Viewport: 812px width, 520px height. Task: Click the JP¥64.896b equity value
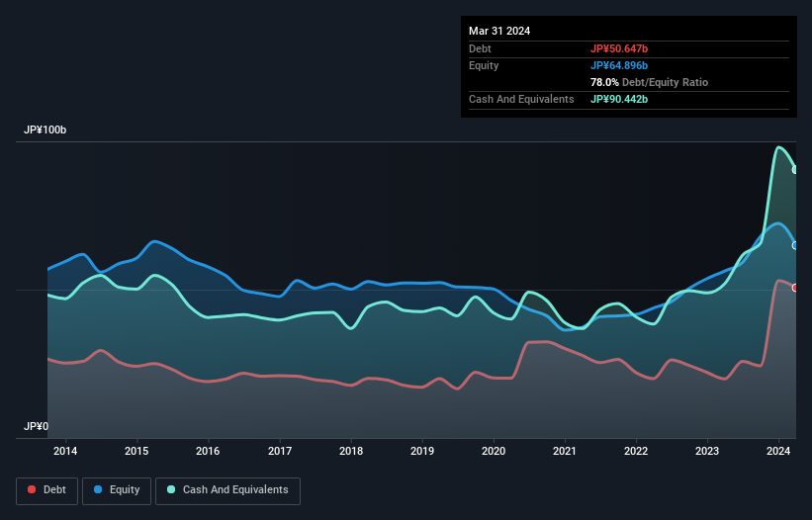[x=619, y=65]
